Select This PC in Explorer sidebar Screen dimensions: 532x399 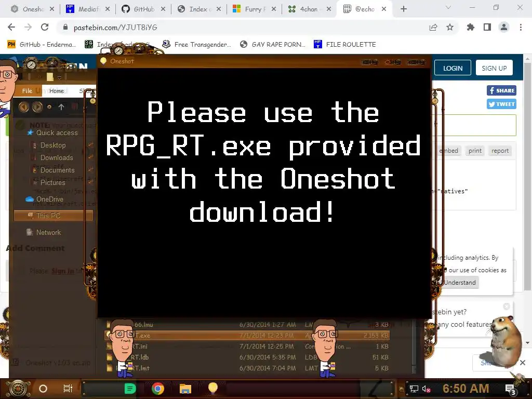[54, 216]
